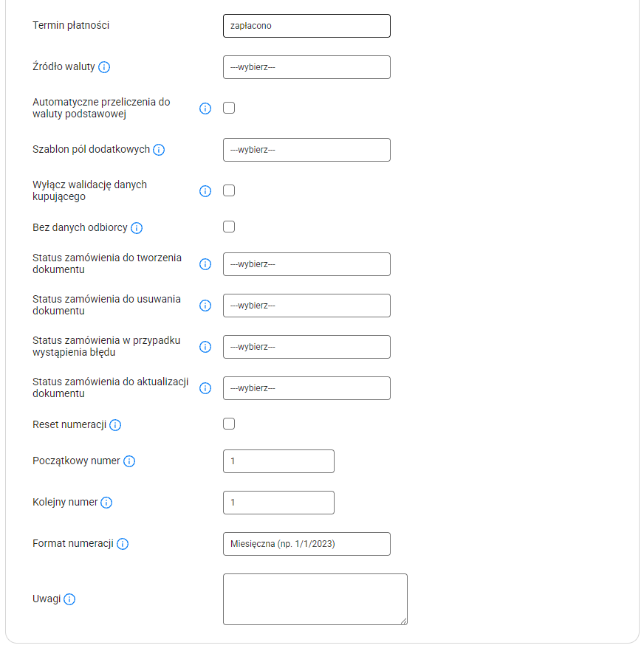
Task: Open info icon next to Bez danych odbiorcy
Action: 137,228
